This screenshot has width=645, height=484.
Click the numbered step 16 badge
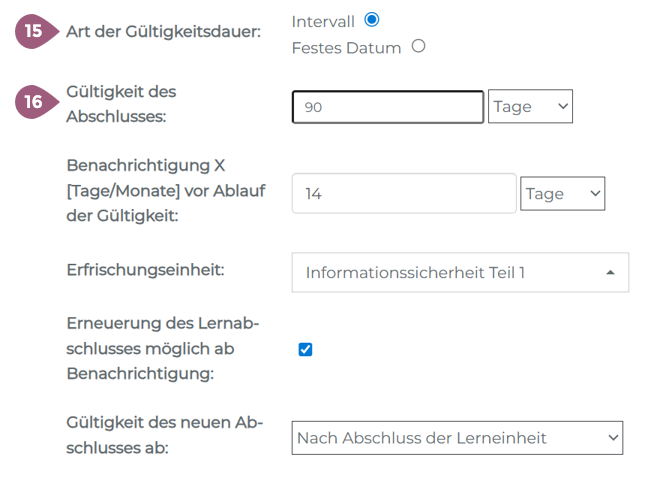34,102
